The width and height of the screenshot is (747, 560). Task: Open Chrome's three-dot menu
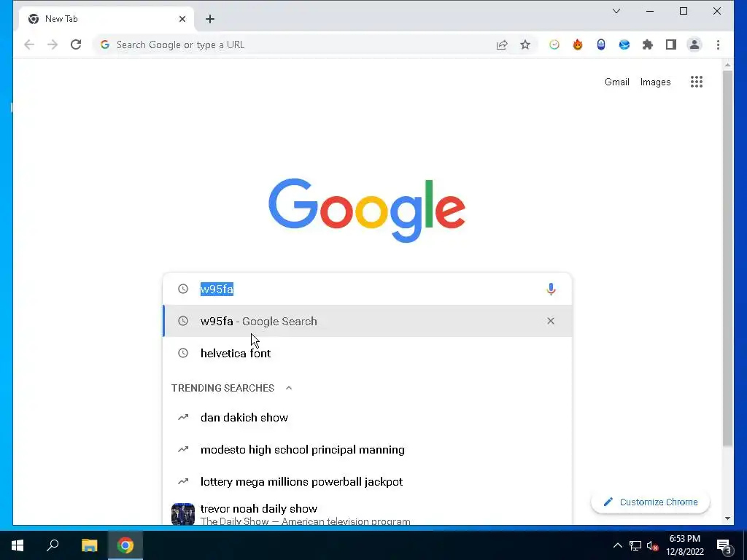(718, 44)
